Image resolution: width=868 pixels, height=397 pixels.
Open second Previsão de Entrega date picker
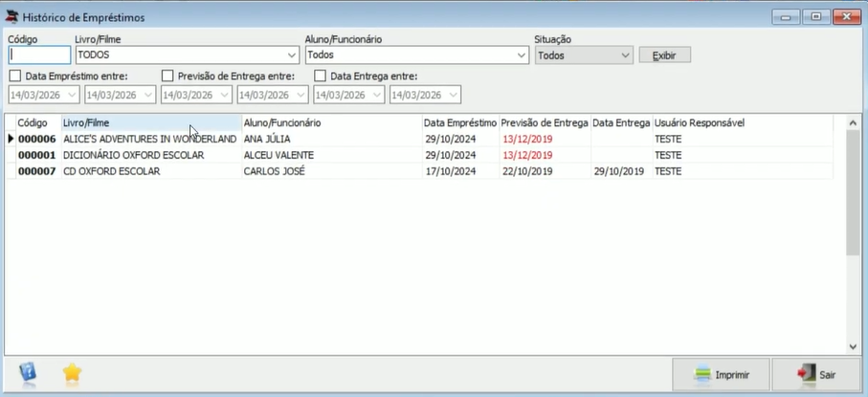(301, 95)
